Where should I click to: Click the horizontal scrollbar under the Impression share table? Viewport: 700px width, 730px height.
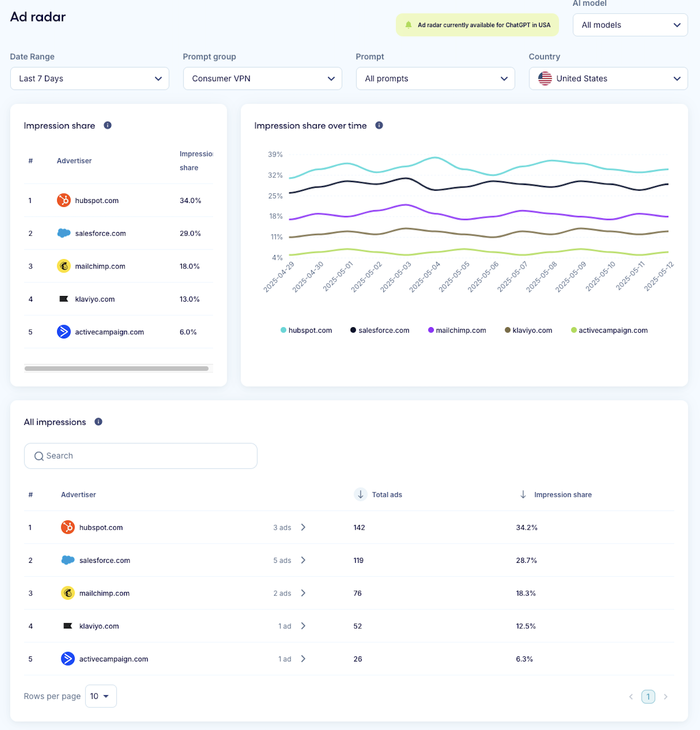coord(116,369)
